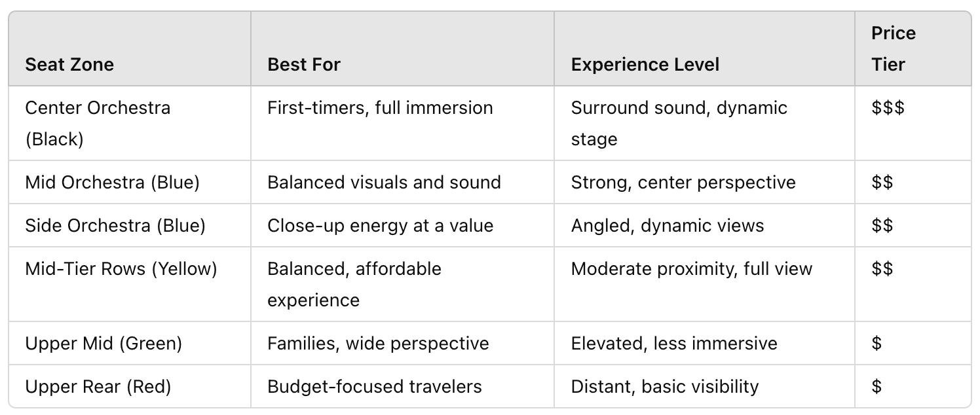
Task: Select the "Surround sound, dynamic stage" cell
Action: coord(679,123)
